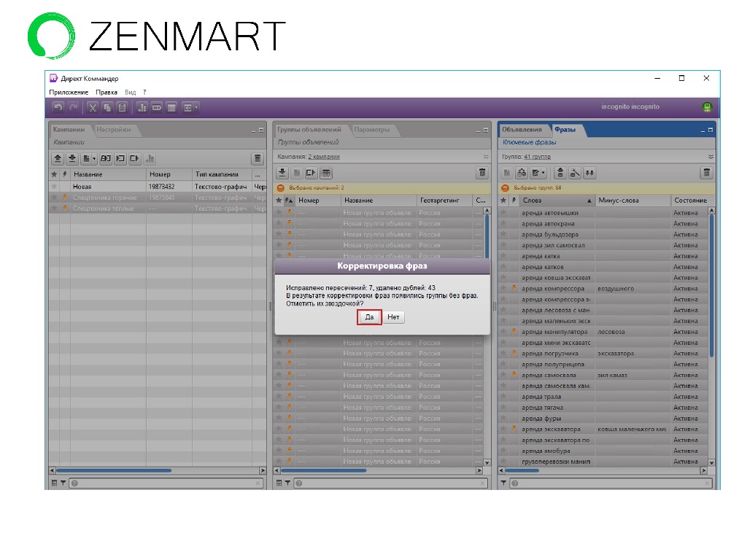Click the Groups panel export arrow icon

311,173
